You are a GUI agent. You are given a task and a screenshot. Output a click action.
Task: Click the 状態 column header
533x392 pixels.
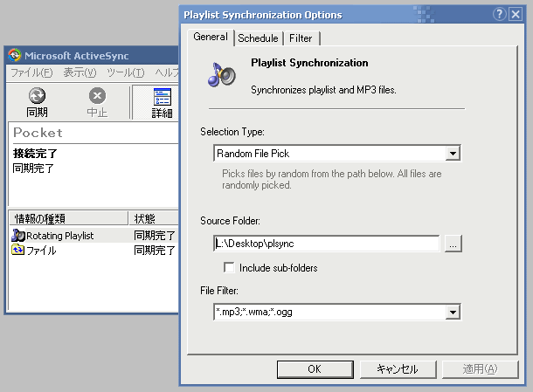coord(154,218)
